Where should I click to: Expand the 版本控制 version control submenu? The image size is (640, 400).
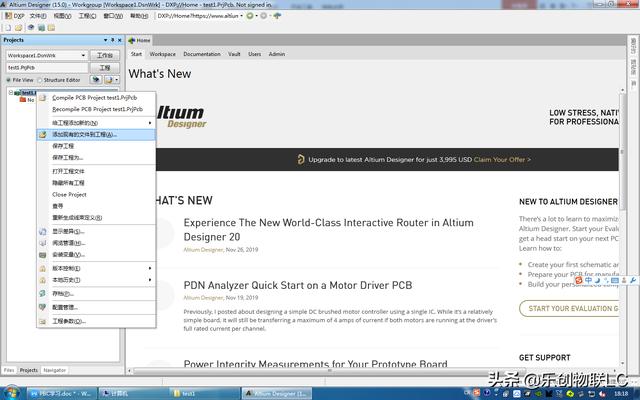[x=96, y=268]
